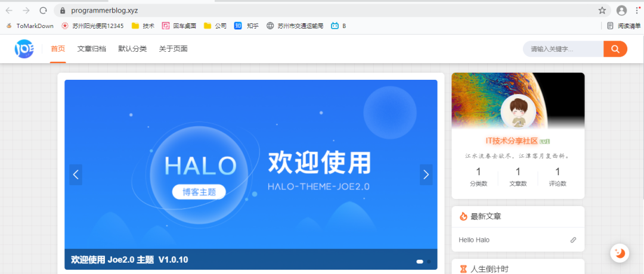This screenshot has width=644, height=274.
Task: Open the browser profile avatar icon
Action: point(621,11)
